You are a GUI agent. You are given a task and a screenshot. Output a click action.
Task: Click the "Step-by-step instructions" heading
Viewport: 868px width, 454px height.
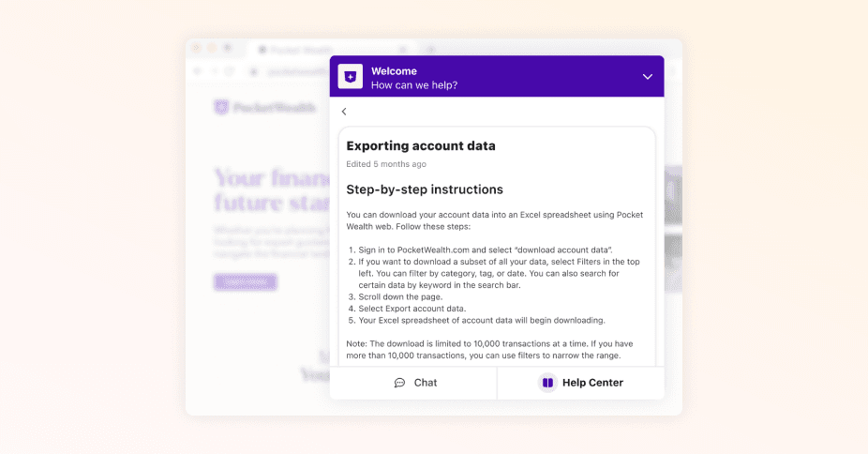[425, 189]
